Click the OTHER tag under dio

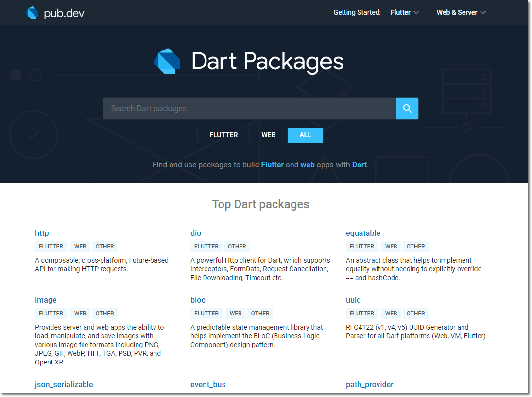237,247
